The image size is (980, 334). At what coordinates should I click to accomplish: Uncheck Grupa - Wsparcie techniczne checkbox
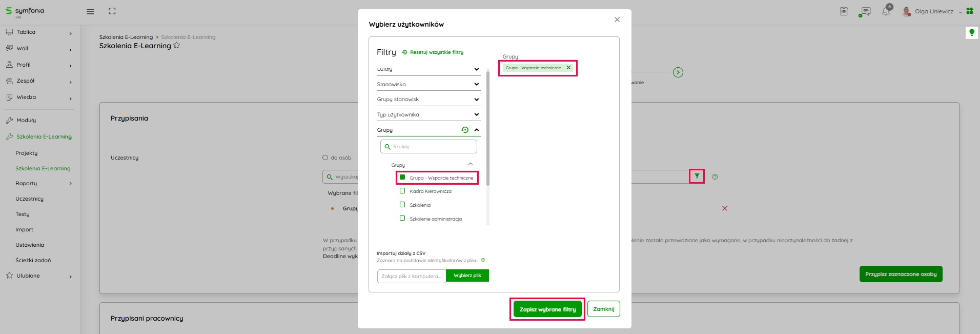pos(402,178)
